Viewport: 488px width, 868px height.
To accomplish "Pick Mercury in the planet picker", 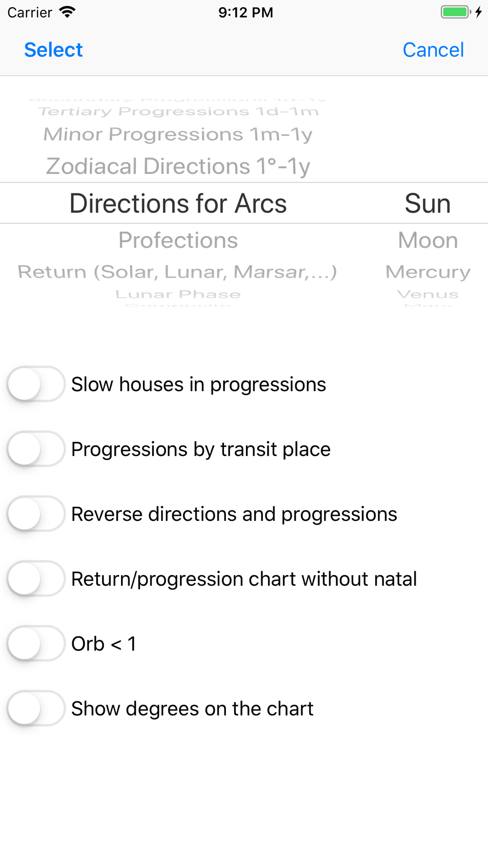I will coord(428,272).
